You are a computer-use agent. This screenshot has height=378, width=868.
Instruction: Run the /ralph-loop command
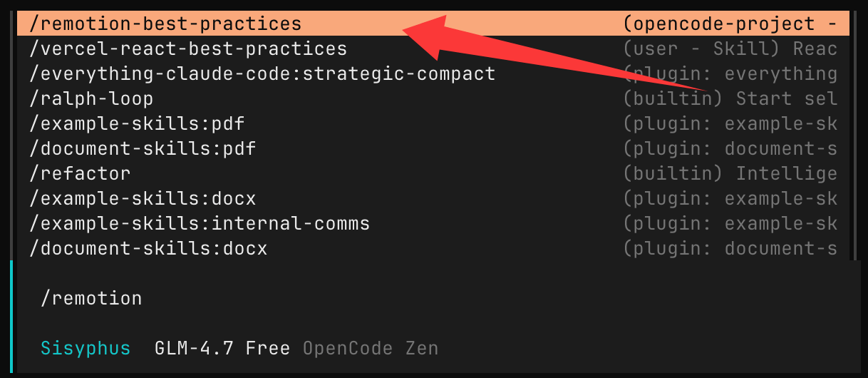coord(91,99)
